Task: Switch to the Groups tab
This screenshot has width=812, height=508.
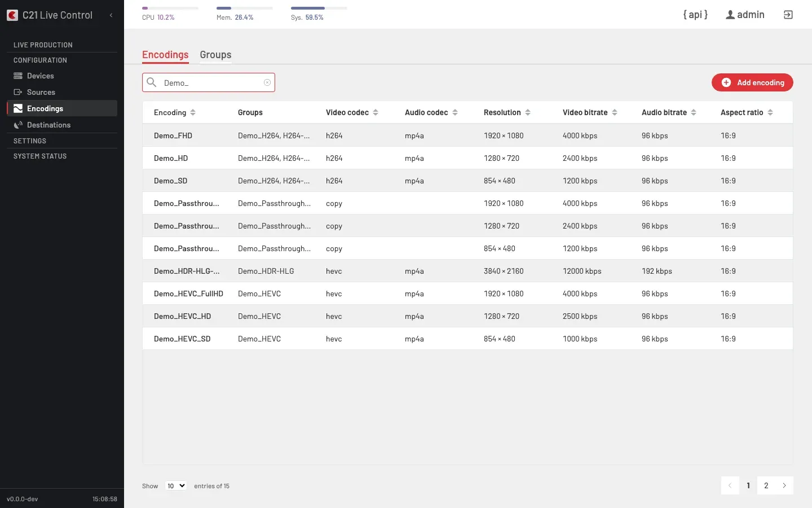Action: 215,55
